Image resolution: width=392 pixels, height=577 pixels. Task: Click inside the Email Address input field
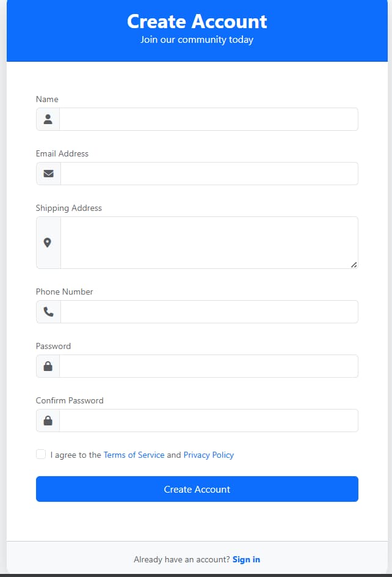pyautogui.click(x=208, y=173)
